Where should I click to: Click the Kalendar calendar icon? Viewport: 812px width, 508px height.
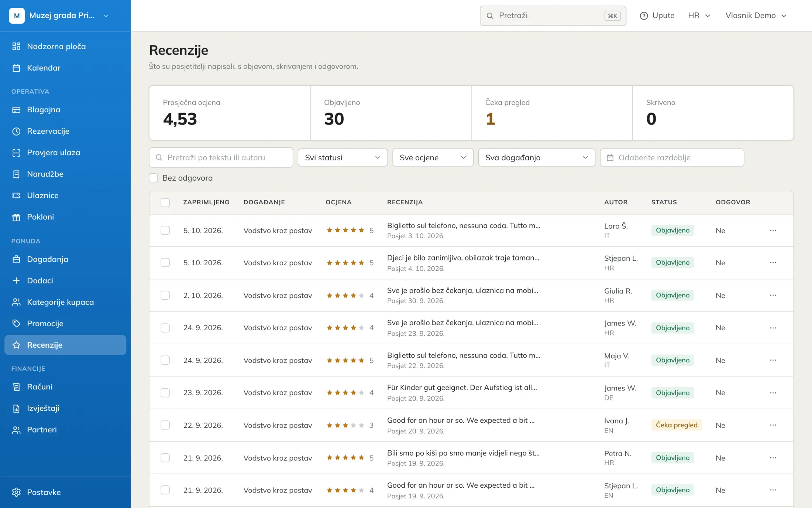(16, 68)
